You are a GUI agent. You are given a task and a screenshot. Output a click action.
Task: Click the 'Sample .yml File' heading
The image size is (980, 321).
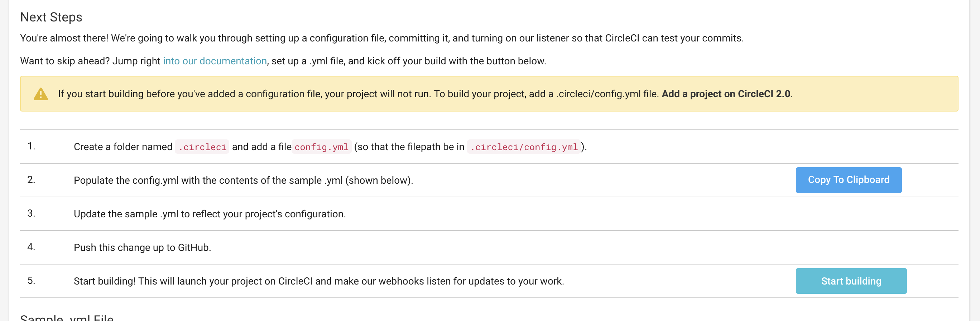[x=67, y=317]
